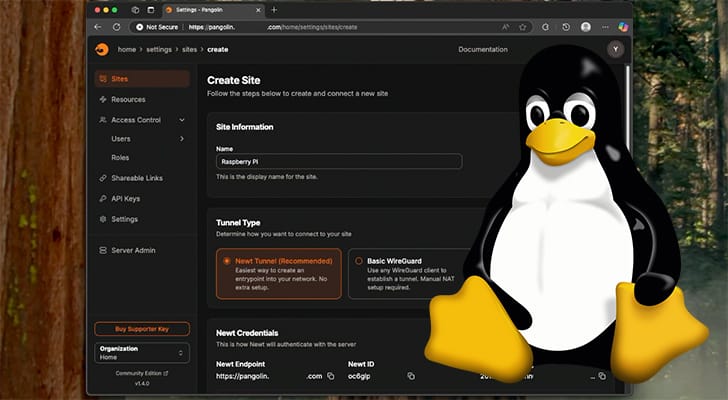Open browser history clock icon
This screenshot has width=728, height=400.
pyautogui.click(x=566, y=27)
